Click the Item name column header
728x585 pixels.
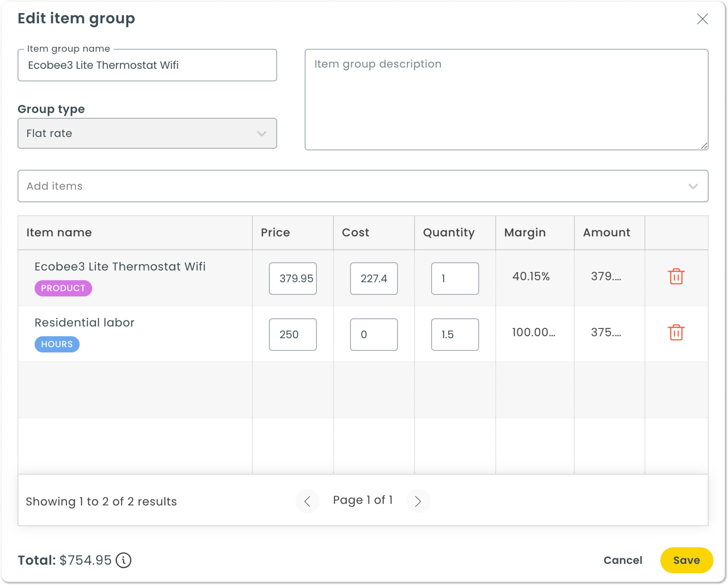pyautogui.click(x=135, y=233)
